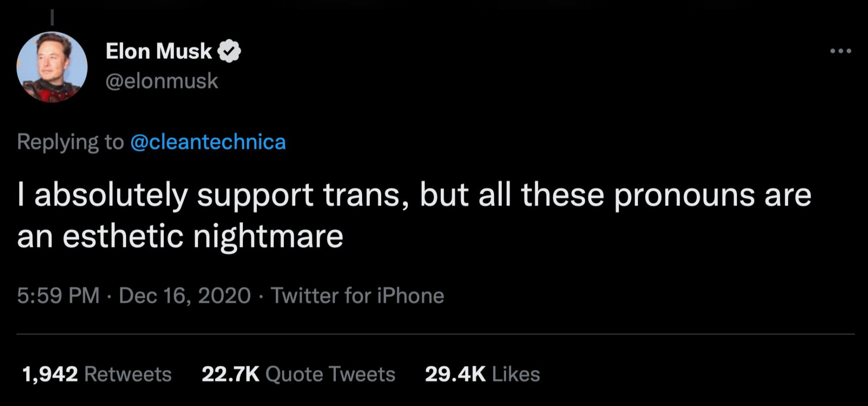Click Elon Musk's profile picture
Image resolution: width=868 pixels, height=406 pixels.
[52, 67]
